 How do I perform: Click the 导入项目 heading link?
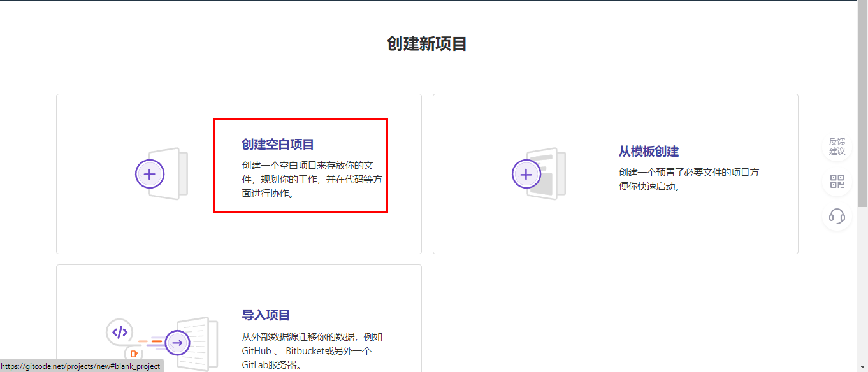[264, 315]
